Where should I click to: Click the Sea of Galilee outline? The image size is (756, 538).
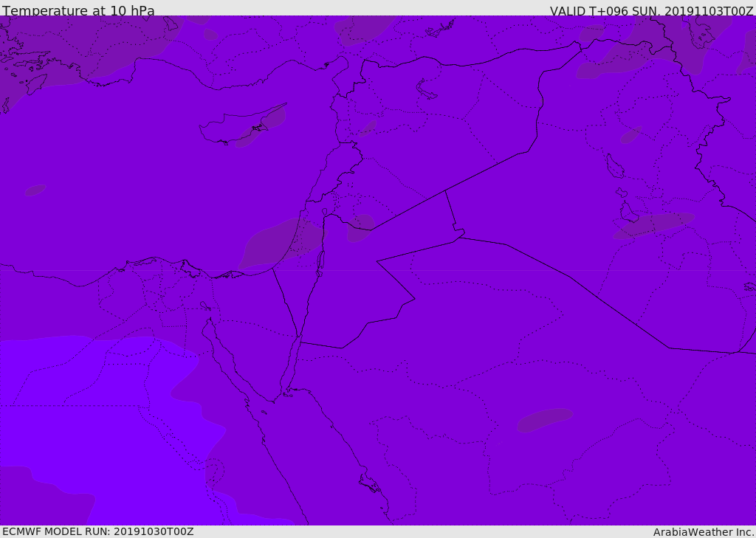point(324,212)
